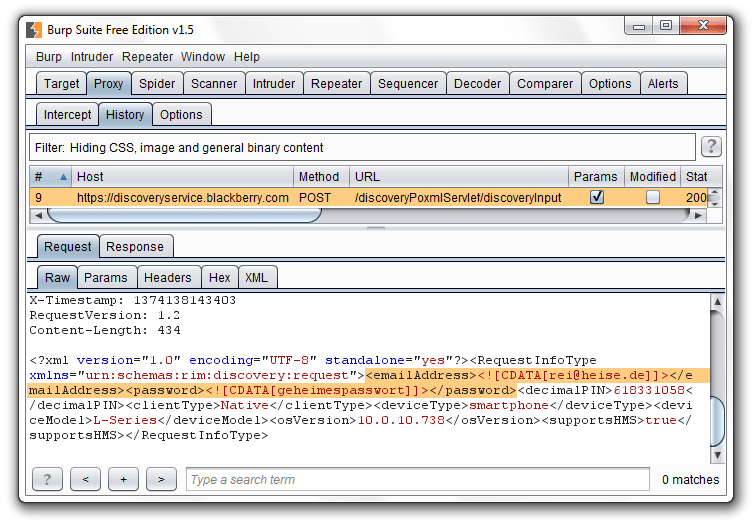Go to the next search match
The image size is (753, 525).
(x=161, y=479)
